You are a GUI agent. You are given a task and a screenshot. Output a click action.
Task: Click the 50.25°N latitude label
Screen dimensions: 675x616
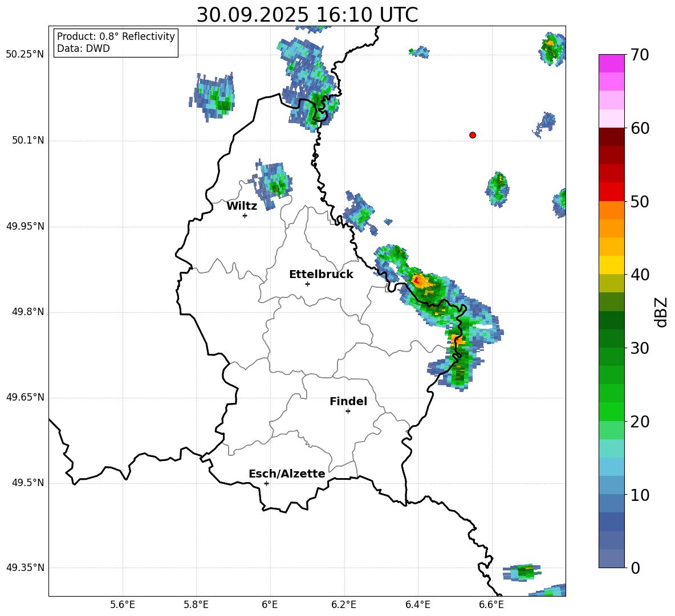(x=25, y=55)
